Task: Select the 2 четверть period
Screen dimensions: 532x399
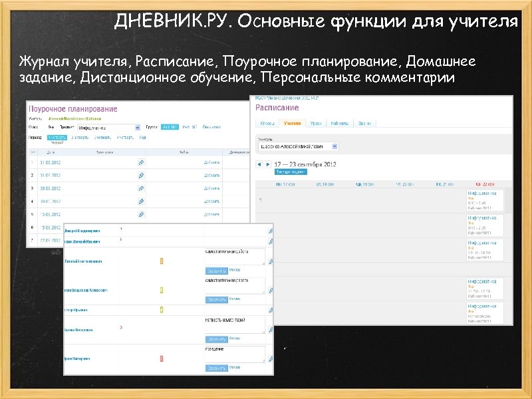Action: (x=80, y=138)
